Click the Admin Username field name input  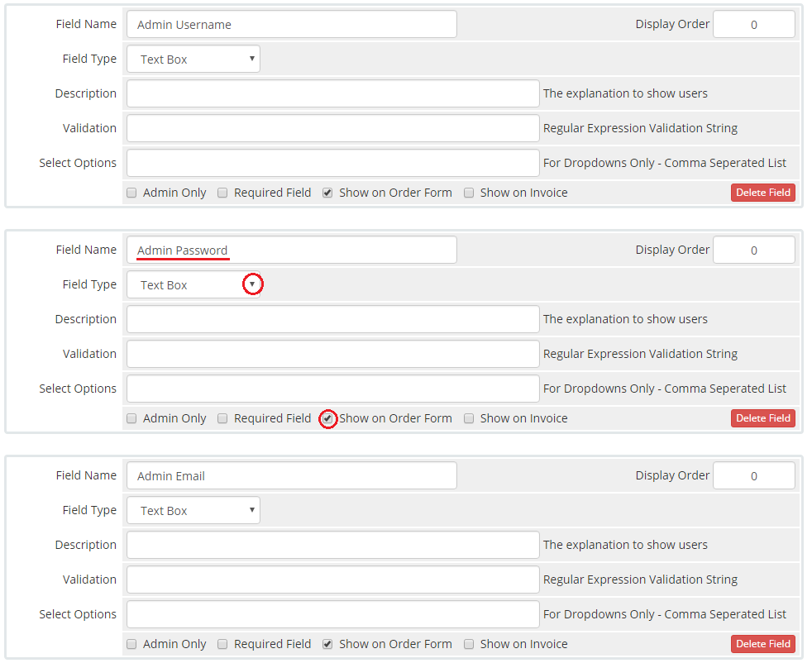click(x=292, y=24)
